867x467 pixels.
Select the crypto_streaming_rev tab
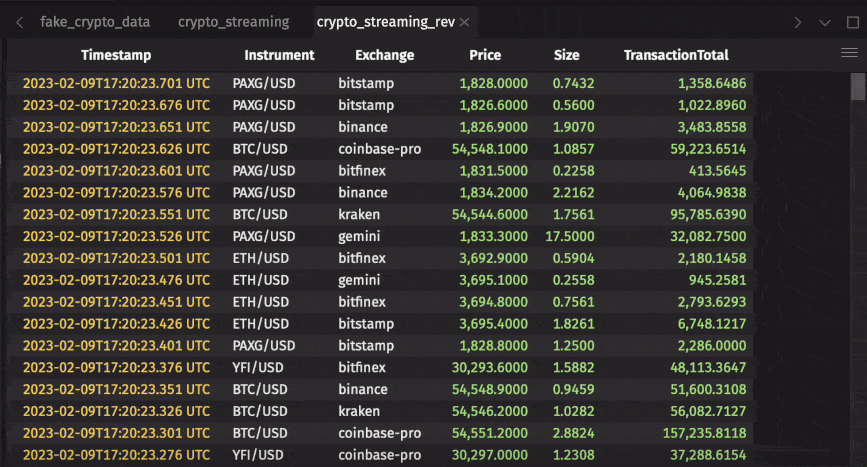[x=385, y=21]
